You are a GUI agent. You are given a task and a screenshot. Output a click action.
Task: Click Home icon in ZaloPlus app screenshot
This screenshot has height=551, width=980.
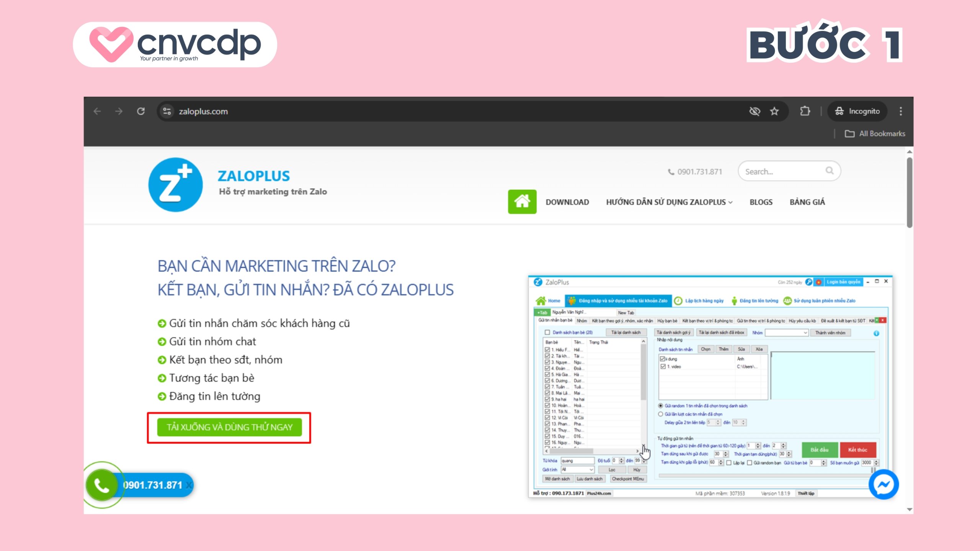click(x=541, y=301)
